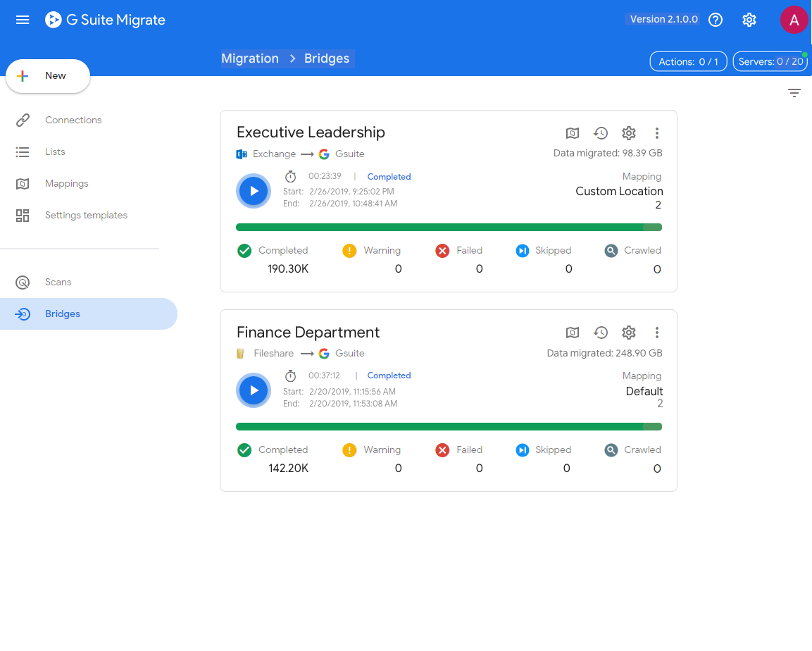This screenshot has width=812, height=651.
Task: Run the Finance Department bridge
Action: 254,390
